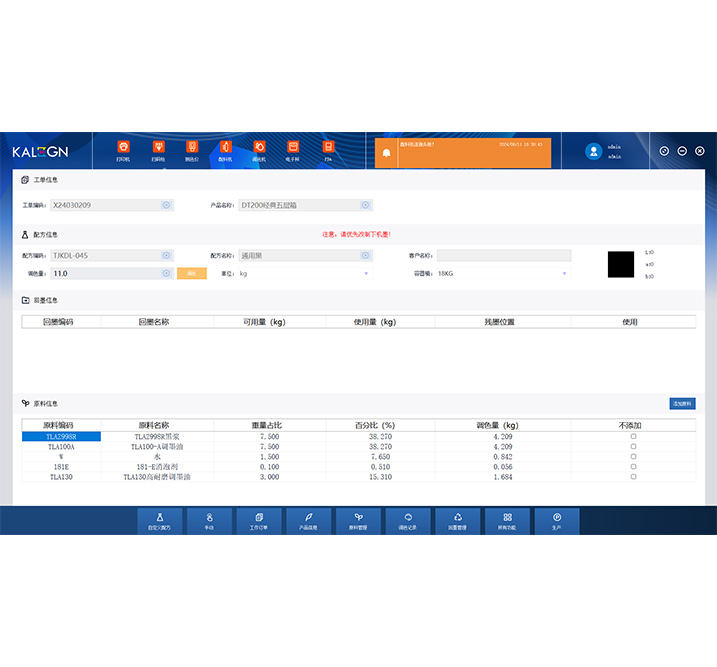Screen dimensions: 717x667
Task: Click picker icon in 工单编码 field
Action: tap(166, 205)
